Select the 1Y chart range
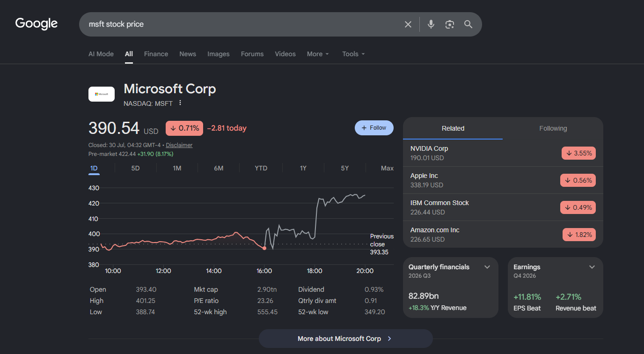This screenshot has width=644, height=354. [x=303, y=168]
